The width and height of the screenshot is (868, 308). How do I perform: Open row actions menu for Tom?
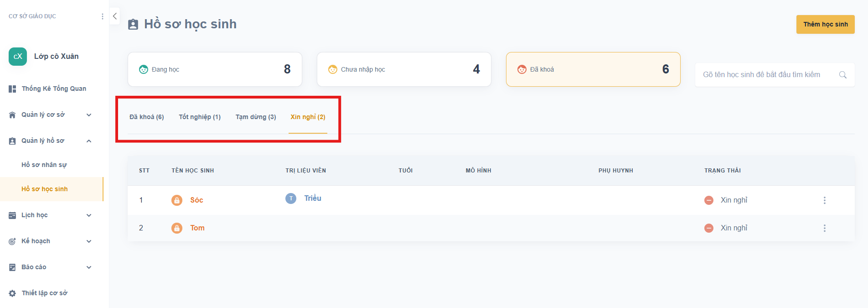824,228
